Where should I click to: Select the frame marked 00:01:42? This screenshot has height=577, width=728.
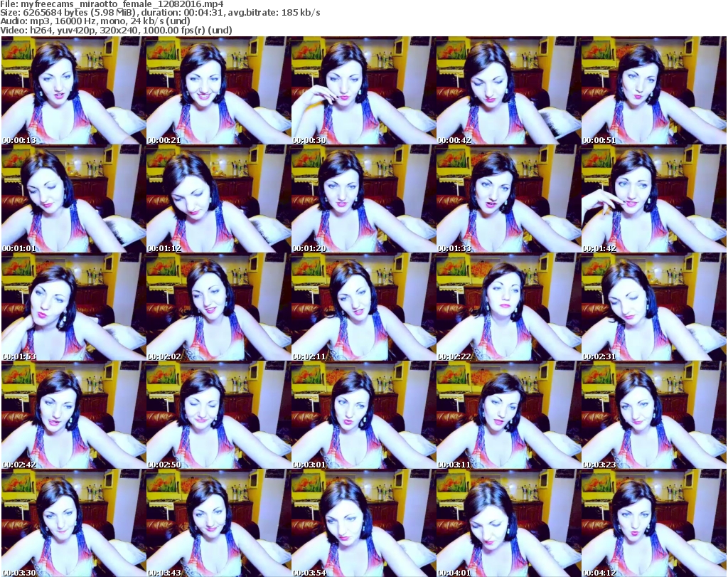click(x=653, y=198)
